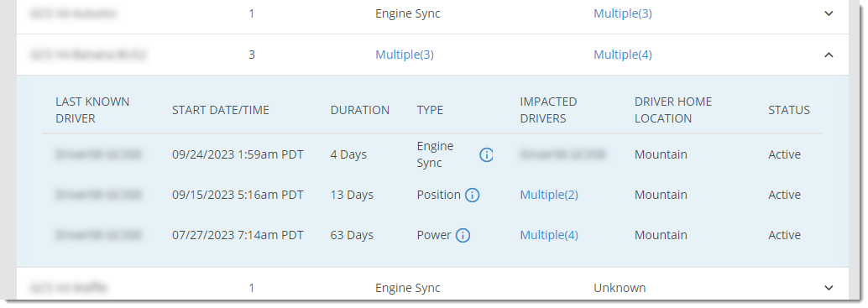Open Multiple(3) link in top row
This screenshot has width=868, height=308.
[623, 13]
